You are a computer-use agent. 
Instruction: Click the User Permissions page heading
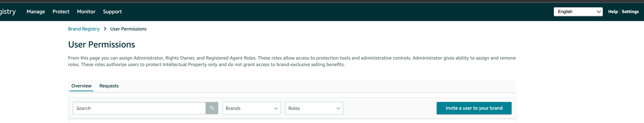(102, 44)
